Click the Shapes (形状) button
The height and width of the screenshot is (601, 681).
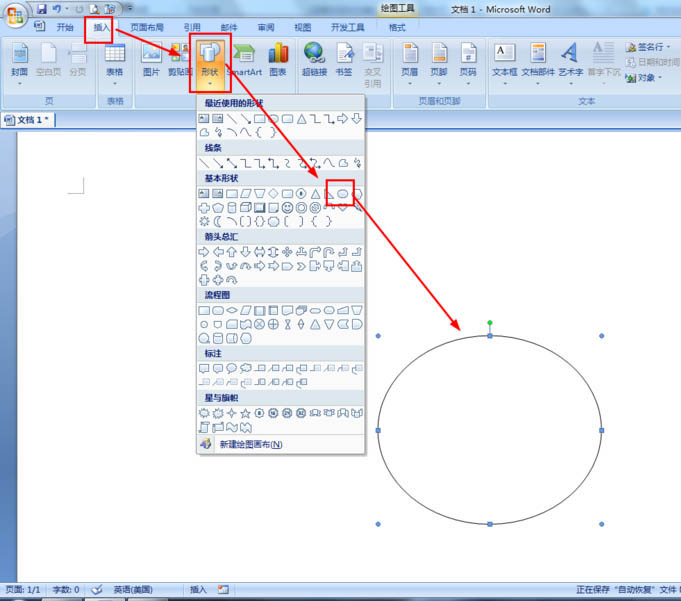coord(210,63)
